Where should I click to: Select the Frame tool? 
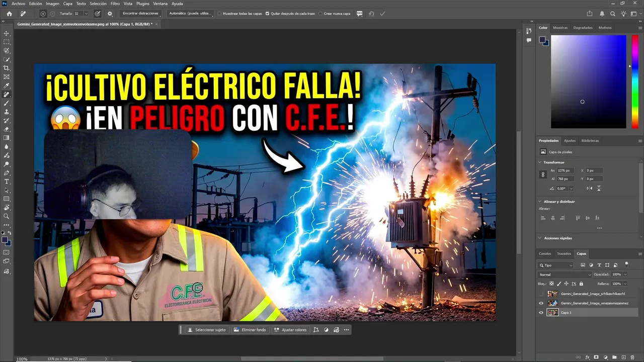pyautogui.click(x=7, y=77)
